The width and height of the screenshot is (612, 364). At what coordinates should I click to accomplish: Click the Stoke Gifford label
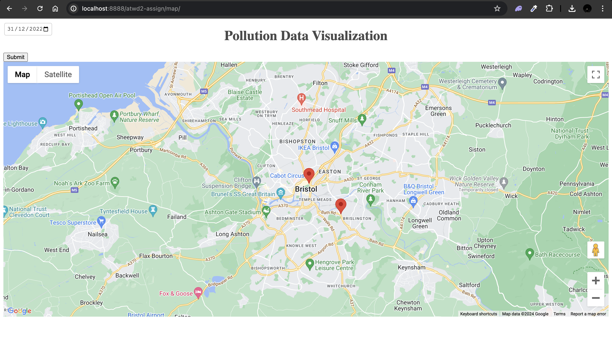pos(361,65)
